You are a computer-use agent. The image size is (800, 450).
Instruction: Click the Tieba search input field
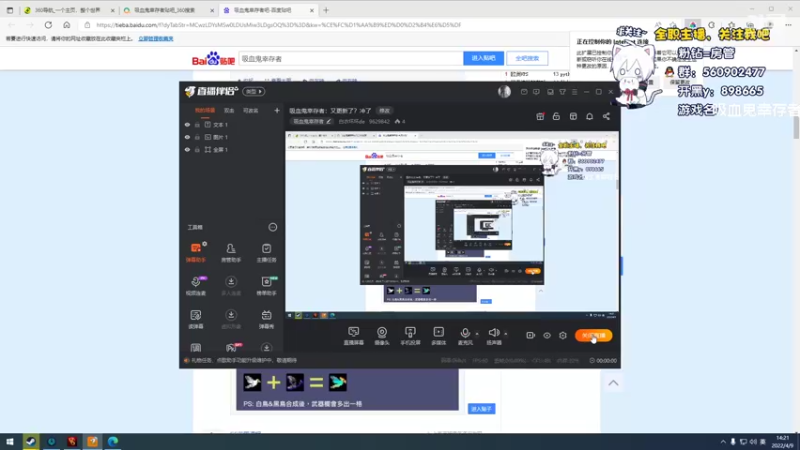click(351, 59)
